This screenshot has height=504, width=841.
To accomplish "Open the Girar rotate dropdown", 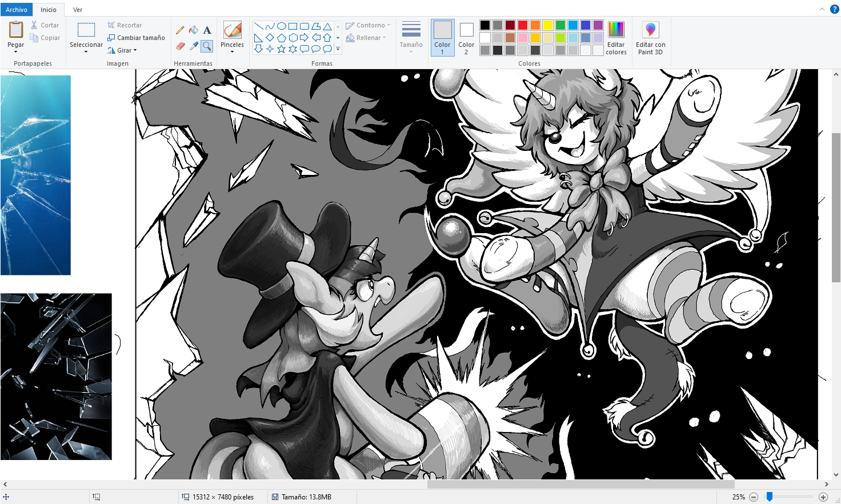I will coord(124,50).
